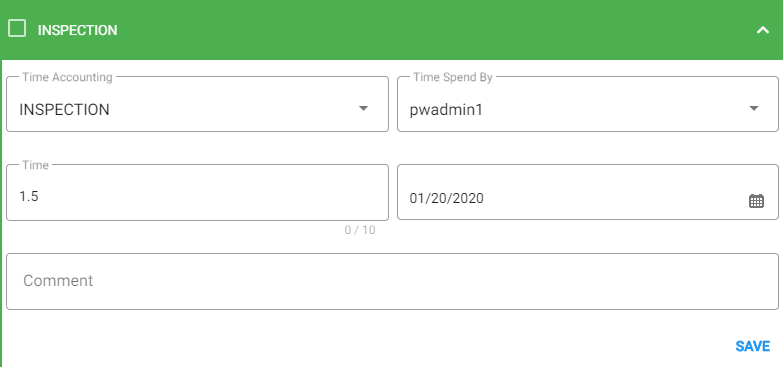Click the Comment placeholder text
The height and width of the screenshot is (367, 783).
click(x=58, y=281)
